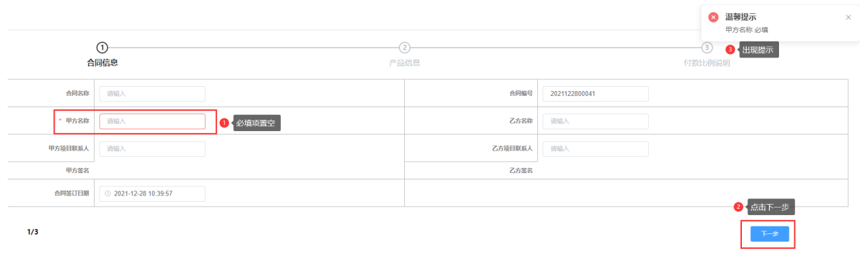Click red annotation badge 3 beside 出现提示

click(x=730, y=50)
